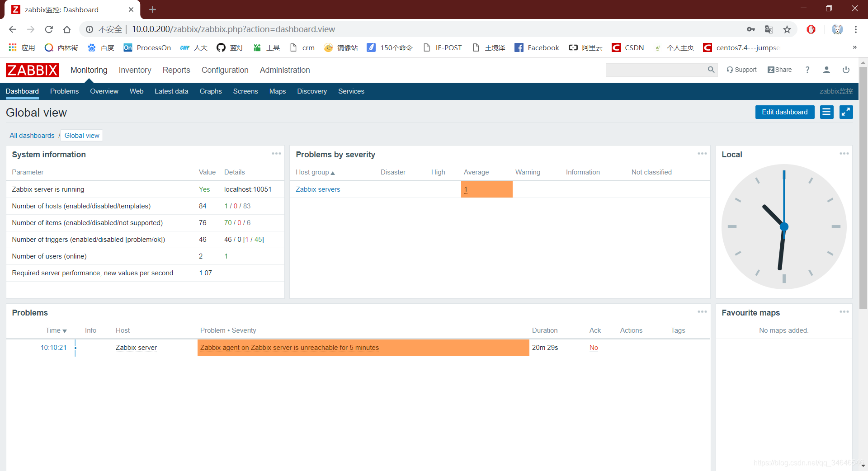This screenshot has width=868, height=471.
Task: Click the search magnifier icon
Action: click(711, 70)
